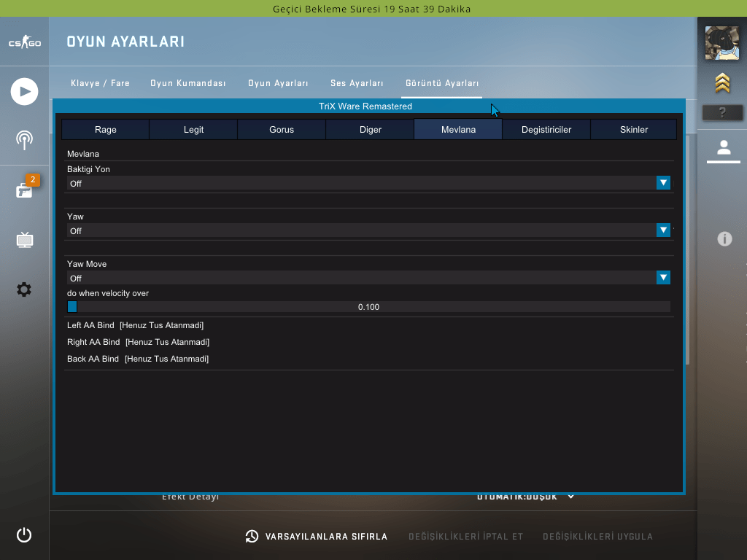Image resolution: width=747 pixels, height=560 pixels.
Task: Select the Mevlana tab
Action: [458, 130]
